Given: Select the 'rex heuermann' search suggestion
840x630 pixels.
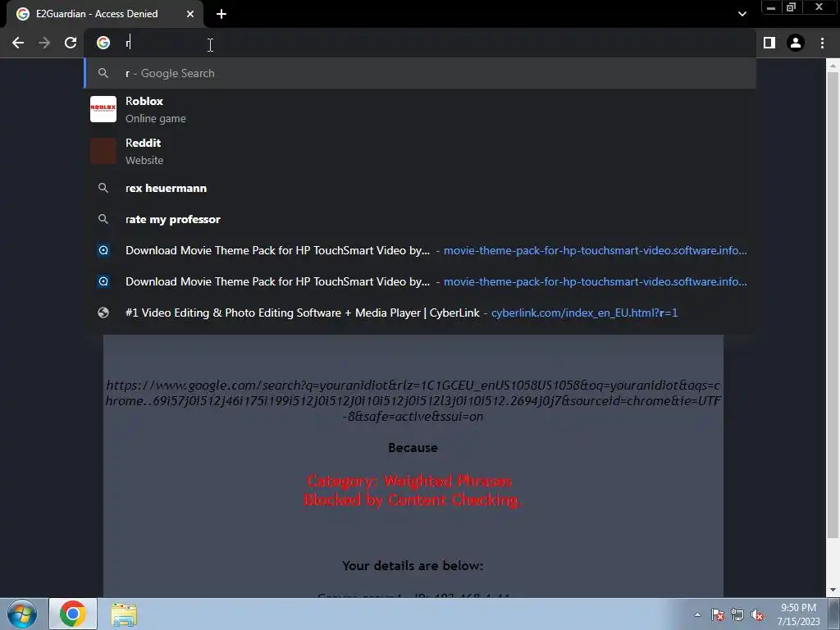Looking at the screenshot, I should [x=421, y=188].
